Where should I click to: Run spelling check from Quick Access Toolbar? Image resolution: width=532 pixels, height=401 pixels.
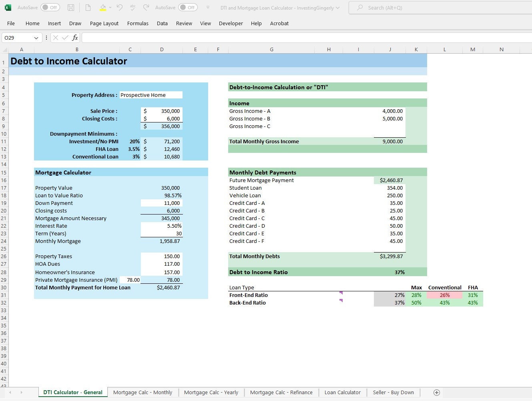pos(133,7)
